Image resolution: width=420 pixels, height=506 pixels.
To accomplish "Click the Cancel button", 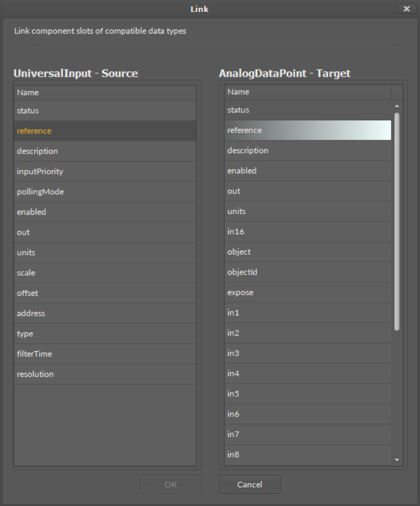I will pos(249,484).
